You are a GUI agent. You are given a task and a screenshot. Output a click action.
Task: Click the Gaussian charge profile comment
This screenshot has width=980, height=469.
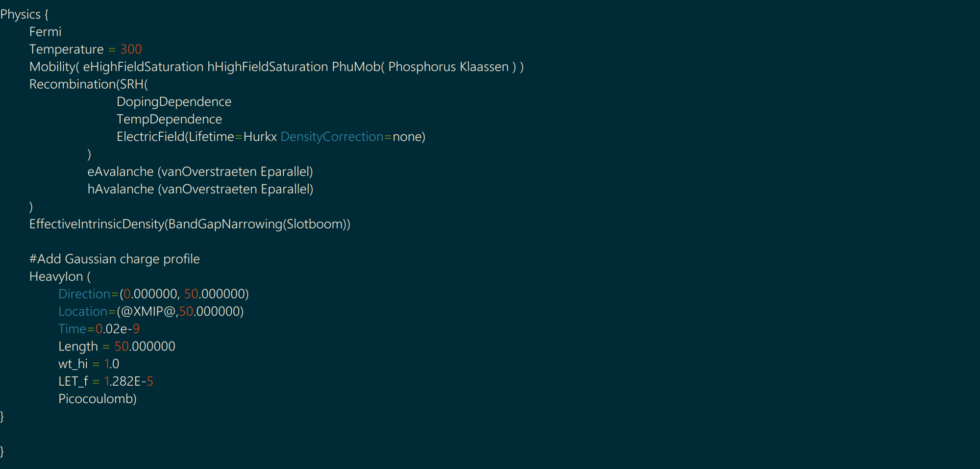(x=115, y=259)
